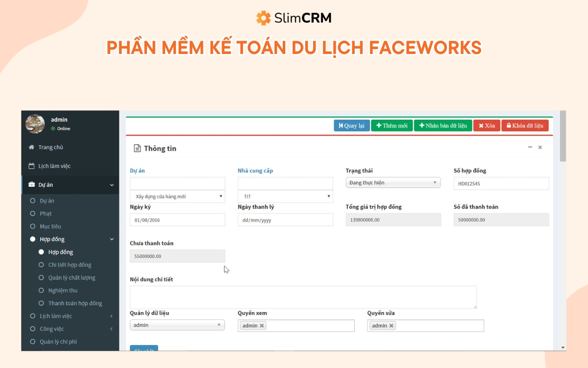Click the vertical scrollbar thumb
The image size is (588, 368).
click(x=563, y=136)
